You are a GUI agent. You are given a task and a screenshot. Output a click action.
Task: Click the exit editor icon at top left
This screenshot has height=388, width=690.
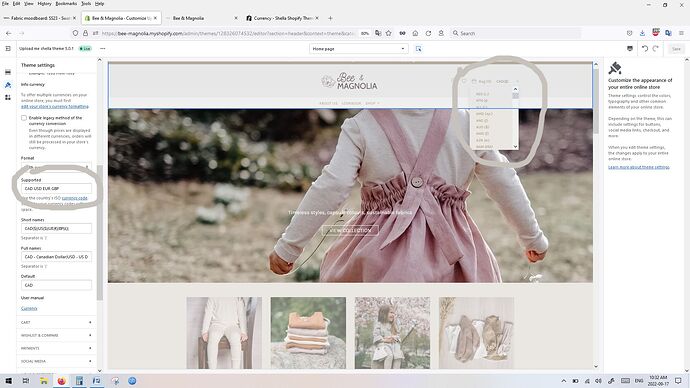[8, 49]
